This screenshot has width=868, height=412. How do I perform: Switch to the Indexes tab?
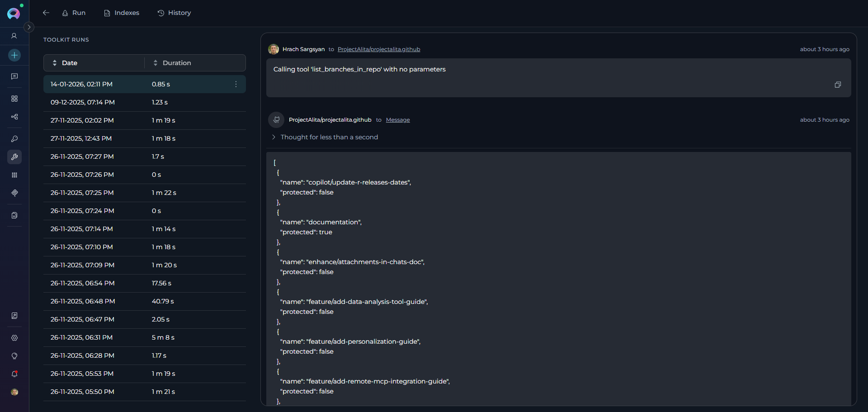[122, 13]
